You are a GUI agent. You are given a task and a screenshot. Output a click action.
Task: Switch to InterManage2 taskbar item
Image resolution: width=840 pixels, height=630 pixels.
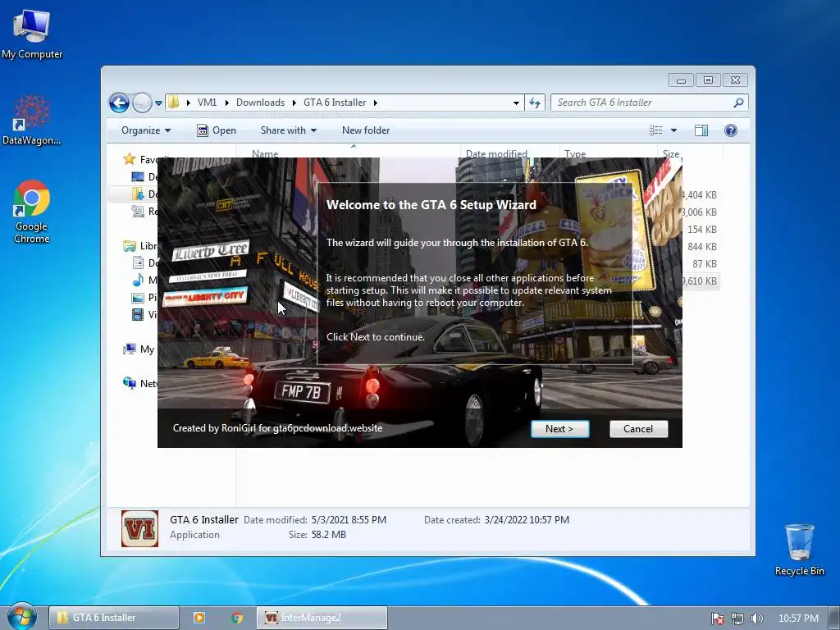click(x=322, y=618)
